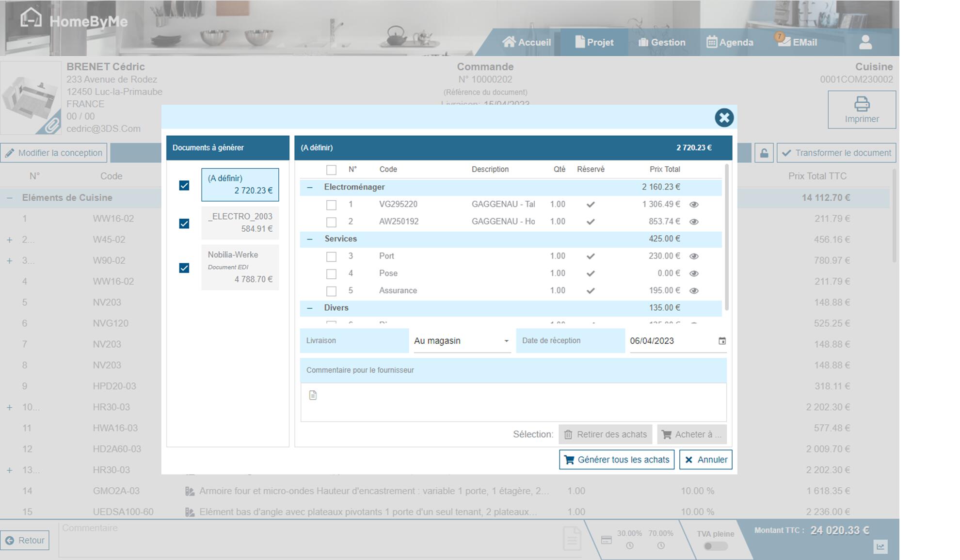960x560 pixels.
Task: Collapse the Electroménager group
Action: [310, 187]
